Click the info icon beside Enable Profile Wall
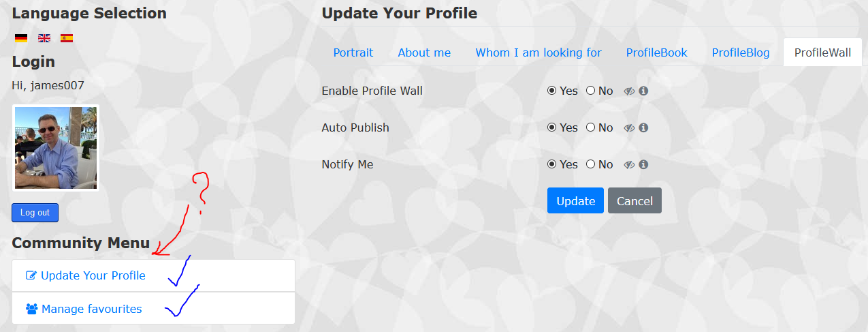This screenshot has height=332, width=868. point(643,91)
